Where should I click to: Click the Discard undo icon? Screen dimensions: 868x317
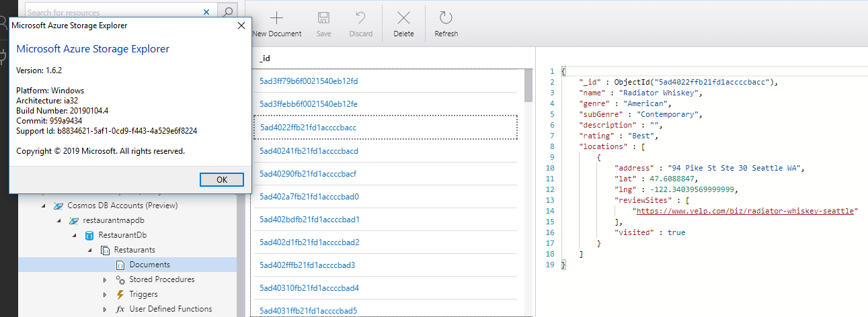(360, 18)
